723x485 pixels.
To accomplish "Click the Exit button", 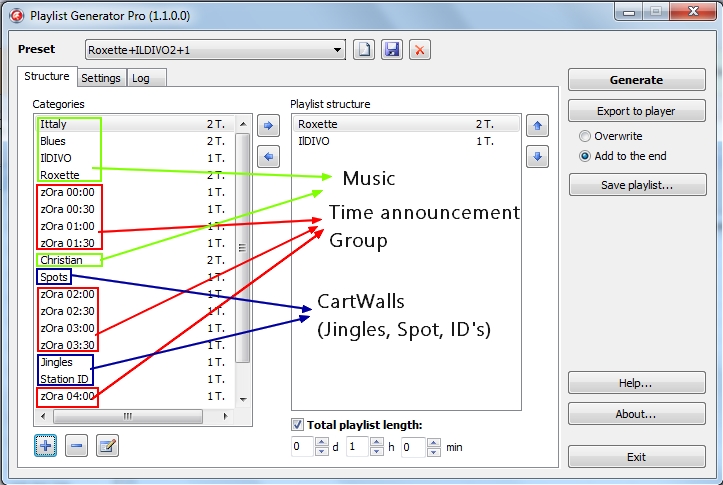I will tap(637, 456).
